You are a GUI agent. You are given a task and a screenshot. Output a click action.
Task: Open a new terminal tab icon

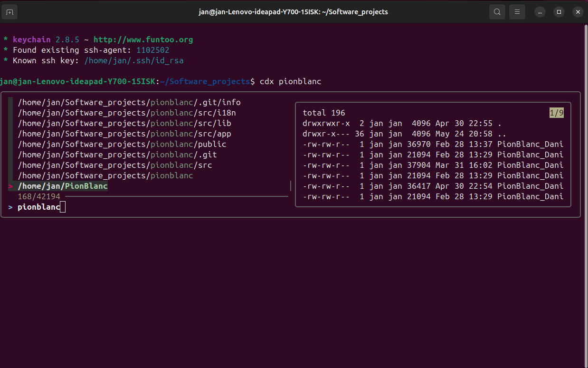pos(9,12)
